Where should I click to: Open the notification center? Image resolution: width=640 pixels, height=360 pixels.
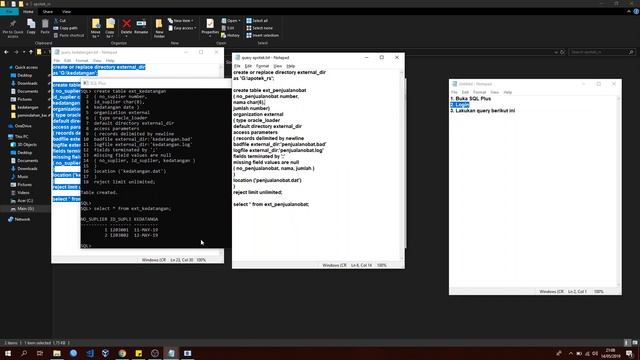tap(629, 353)
